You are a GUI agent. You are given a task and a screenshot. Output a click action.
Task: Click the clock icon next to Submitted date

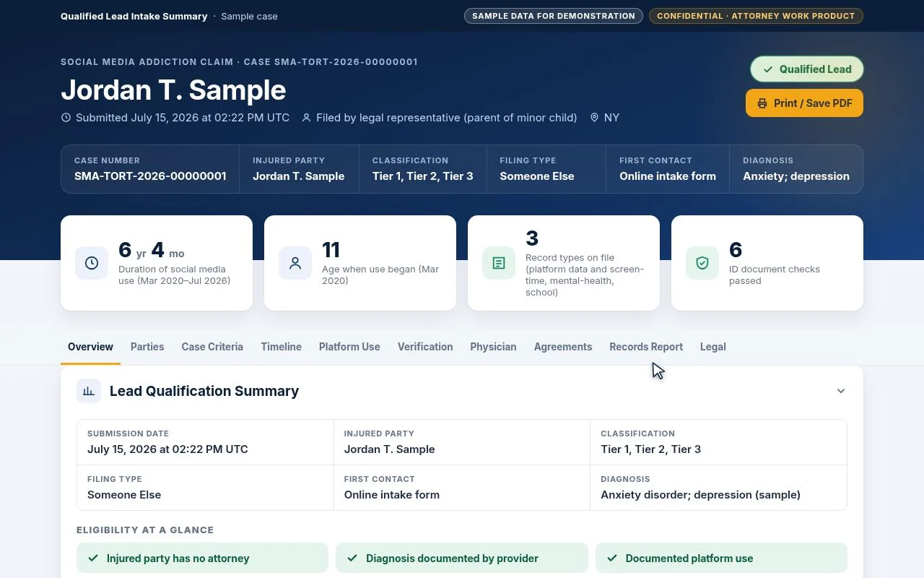pyautogui.click(x=66, y=118)
